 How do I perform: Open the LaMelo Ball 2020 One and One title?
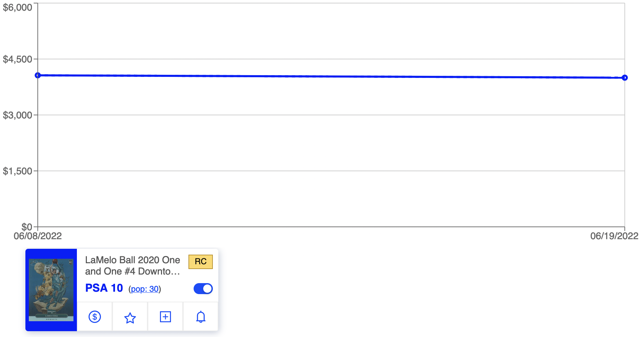133,266
